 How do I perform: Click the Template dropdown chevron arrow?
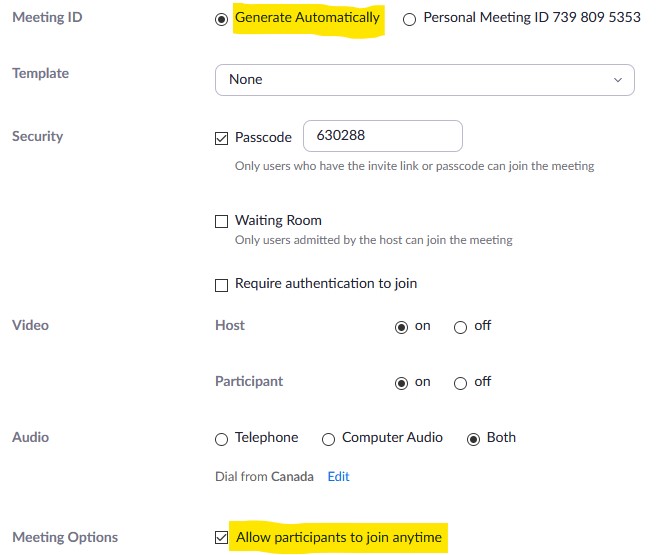coord(618,79)
